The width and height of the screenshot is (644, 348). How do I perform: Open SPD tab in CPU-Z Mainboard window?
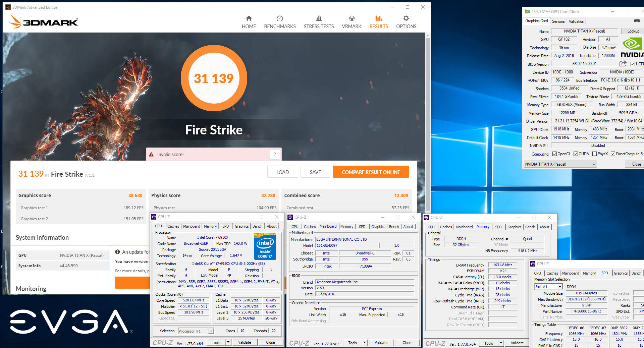pos(362,227)
